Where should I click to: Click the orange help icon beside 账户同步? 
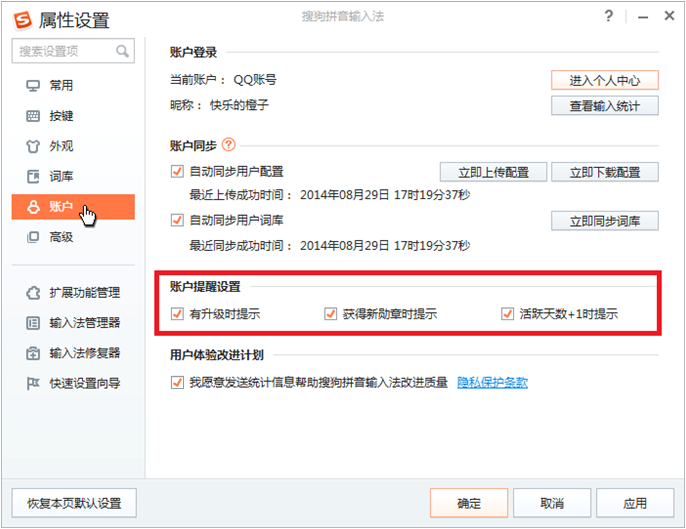[x=229, y=145]
